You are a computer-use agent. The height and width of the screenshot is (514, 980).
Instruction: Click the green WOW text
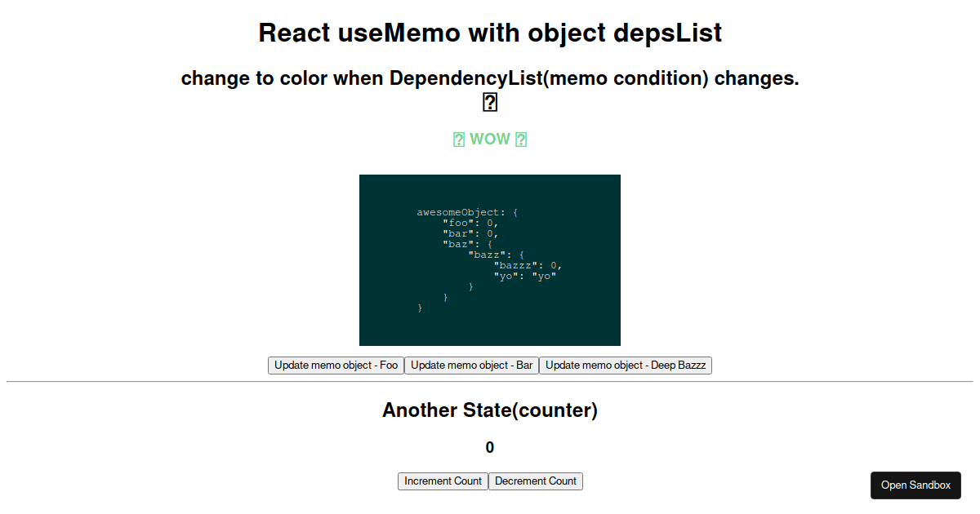[490, 140]
